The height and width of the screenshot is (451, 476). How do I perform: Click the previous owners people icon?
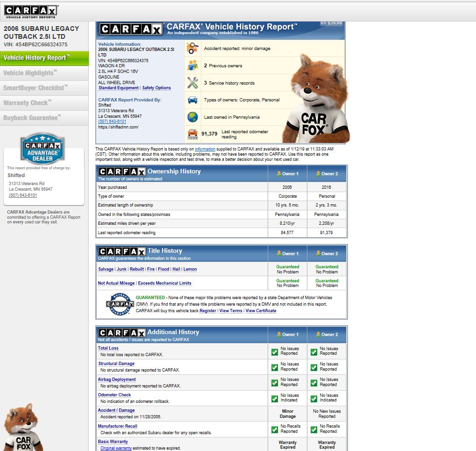[192, 65]
